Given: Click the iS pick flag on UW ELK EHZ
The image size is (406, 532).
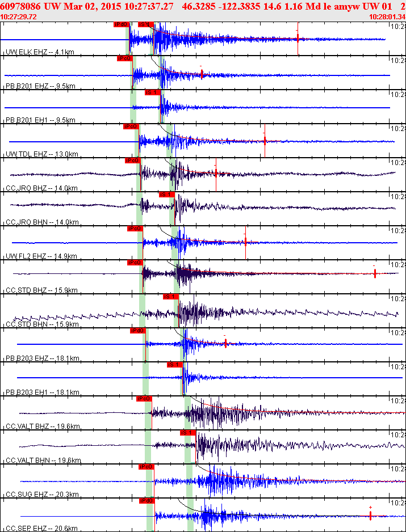Looking at the screenshot, I should tap(146, 24).
